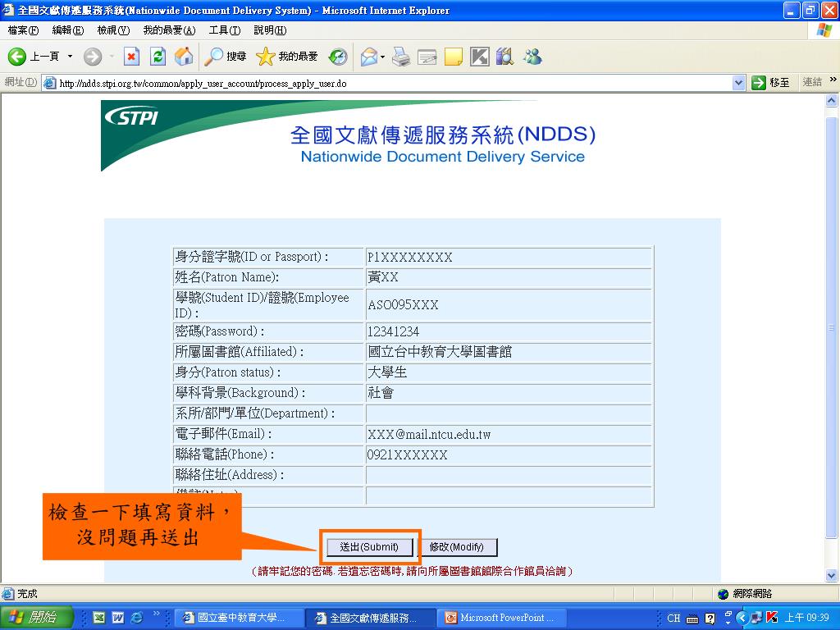Click the vertical scrollbar down arrow
Screen dimensions: 840x630
pyautogui.click(x=832, y=576)
